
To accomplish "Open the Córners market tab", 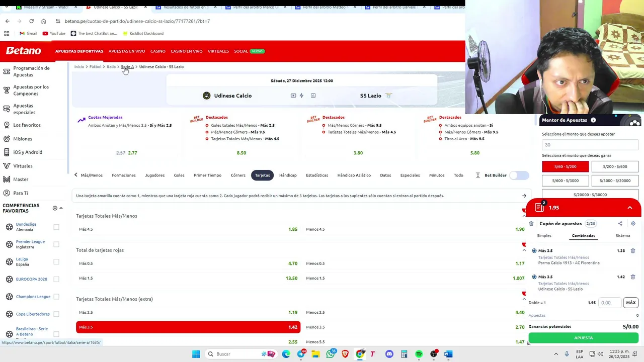I will coord(238,175).
